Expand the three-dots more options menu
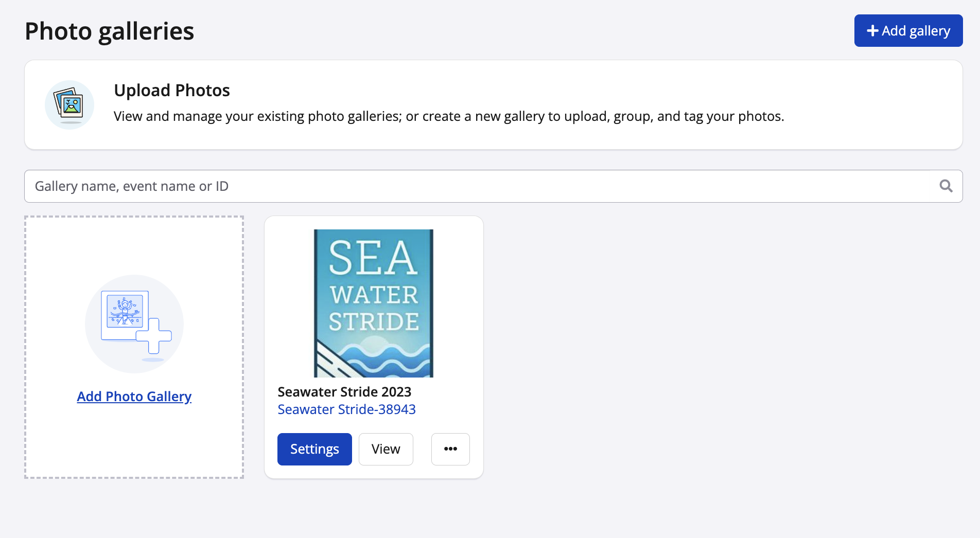This screenshot has width=980, height=538. pyautogui.click(x=450, y=449)
